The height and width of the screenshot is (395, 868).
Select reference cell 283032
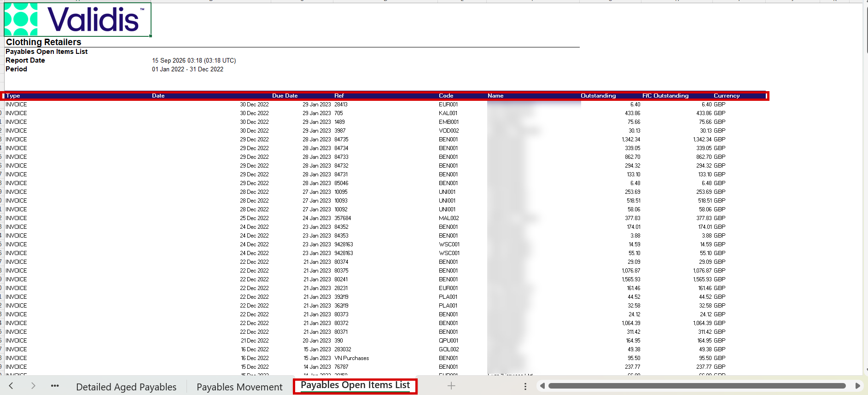point(343,349)
